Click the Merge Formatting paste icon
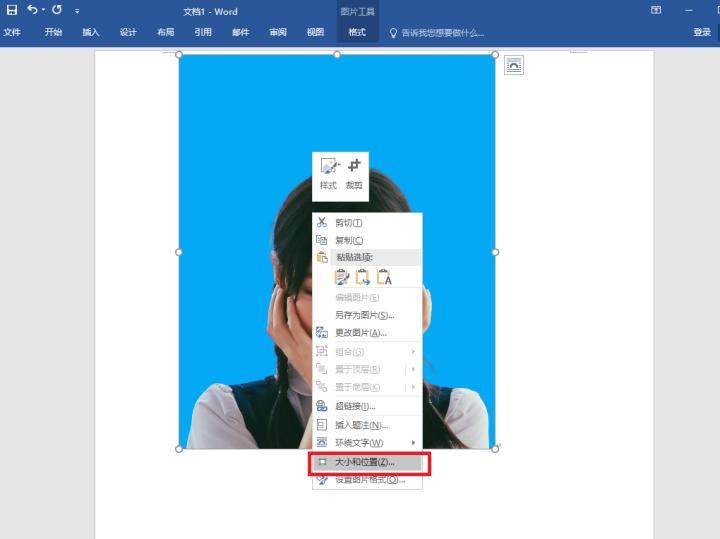 click(x=363, y=277)
